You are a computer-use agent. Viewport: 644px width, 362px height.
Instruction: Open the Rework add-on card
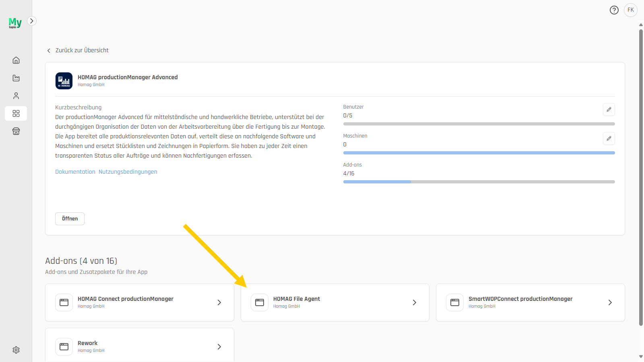pos(140,345)
